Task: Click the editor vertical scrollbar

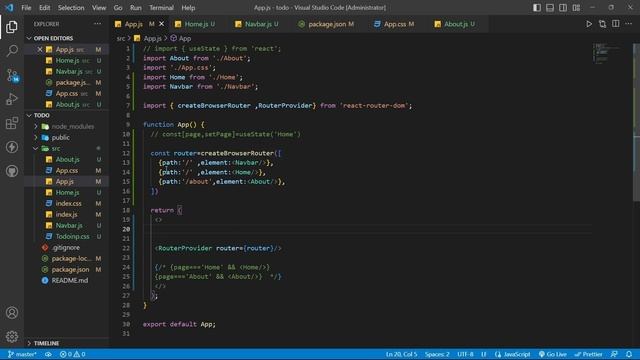Action: 636,122
